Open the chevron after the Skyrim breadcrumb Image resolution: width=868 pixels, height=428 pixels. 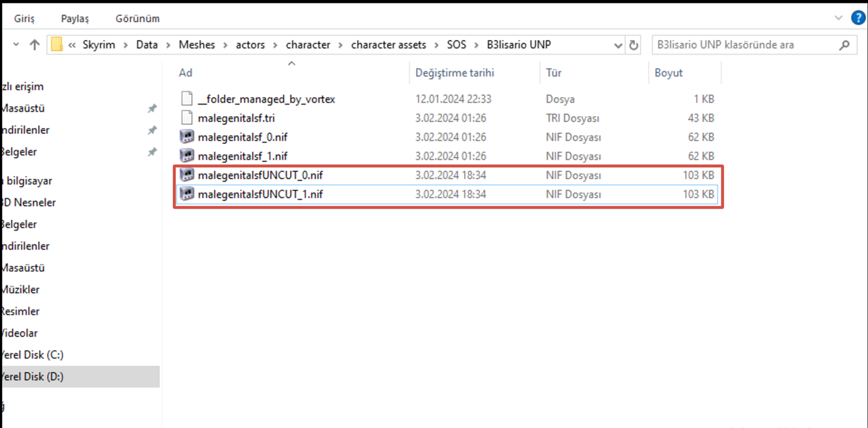(125, 45)
